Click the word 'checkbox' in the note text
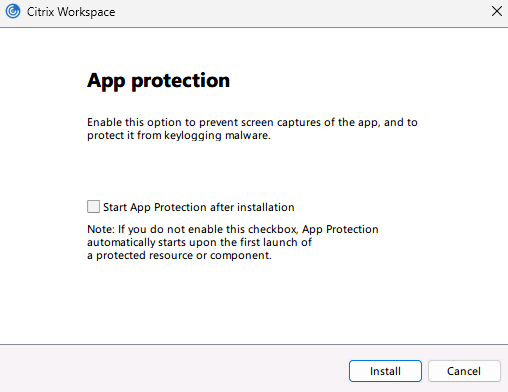Viewport: 508px width, 392px height. pyautogui.click(x=273, y=229)
